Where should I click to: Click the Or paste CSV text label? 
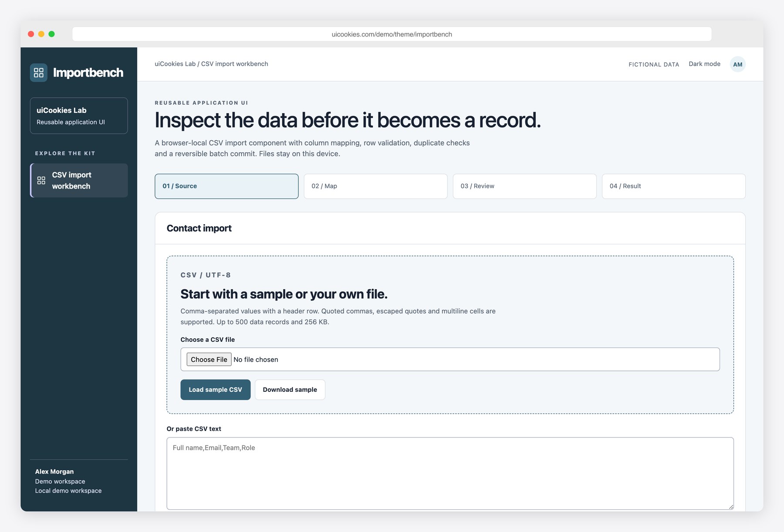pyautogui.click(x=194, y=429)
